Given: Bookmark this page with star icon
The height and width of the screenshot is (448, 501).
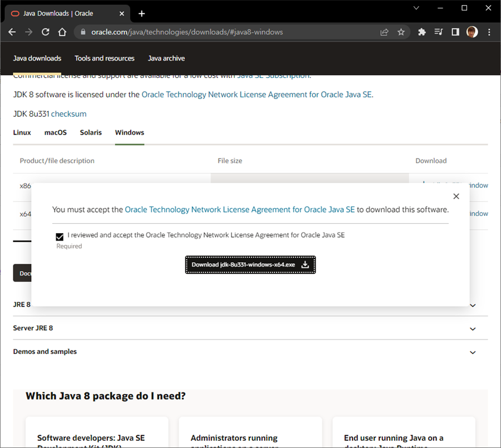Looking at the screenshot, I should pyautogui.click(x=401, y=32).
